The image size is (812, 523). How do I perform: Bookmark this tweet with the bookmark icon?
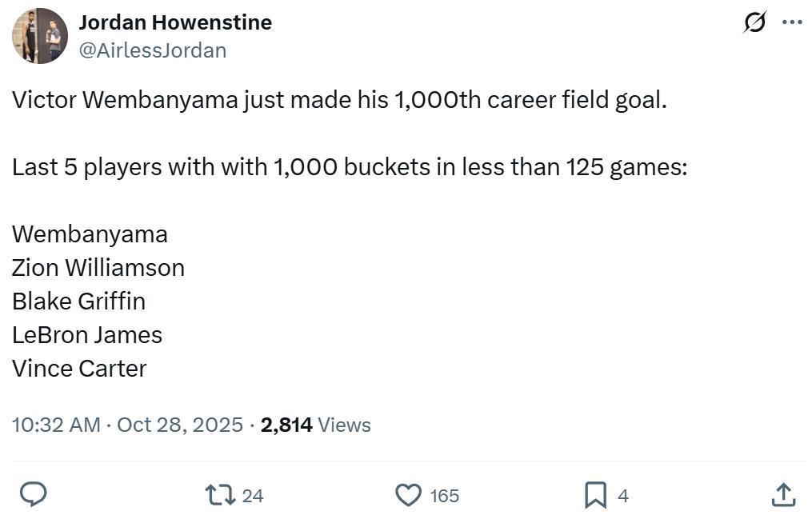coord(595,495)
